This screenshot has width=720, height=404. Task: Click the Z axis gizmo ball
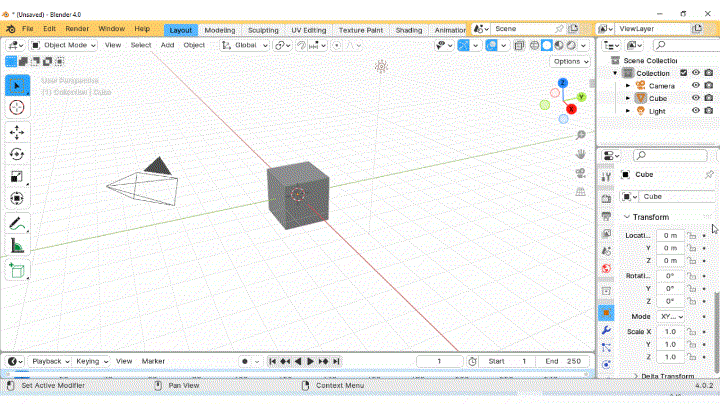coord(562,83)
